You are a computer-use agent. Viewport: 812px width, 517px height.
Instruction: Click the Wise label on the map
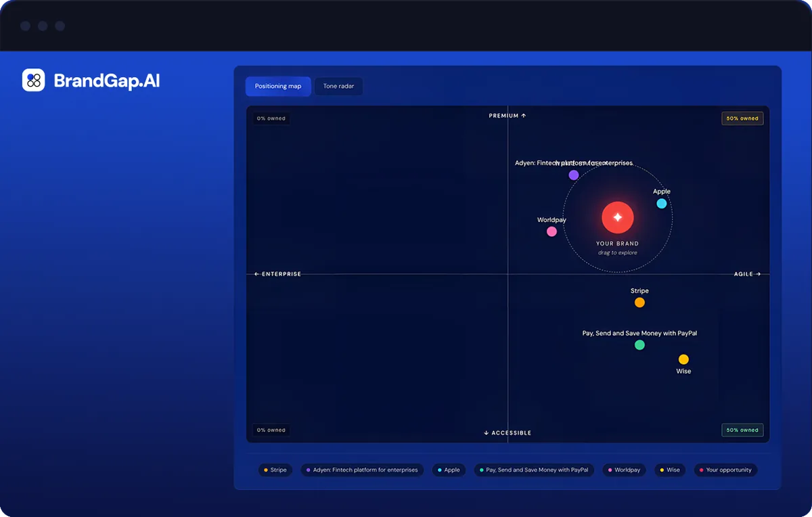(x=683, y=372)
